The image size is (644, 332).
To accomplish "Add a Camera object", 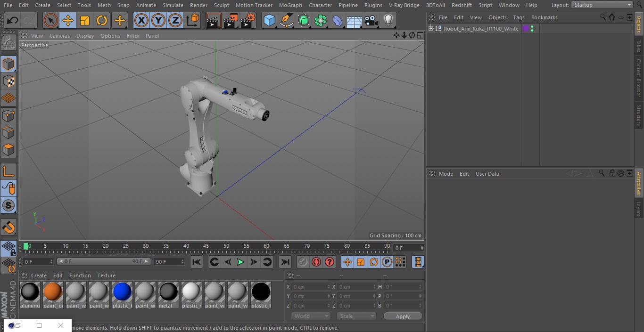I will pos(372,20).
